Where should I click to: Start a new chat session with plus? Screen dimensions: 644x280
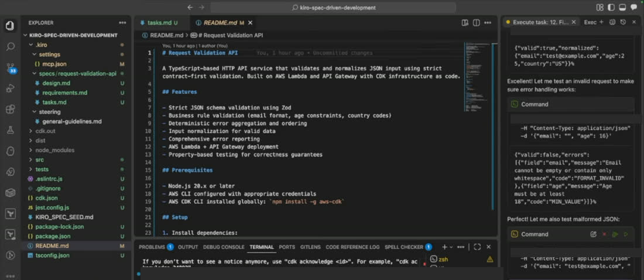[601, 22]
